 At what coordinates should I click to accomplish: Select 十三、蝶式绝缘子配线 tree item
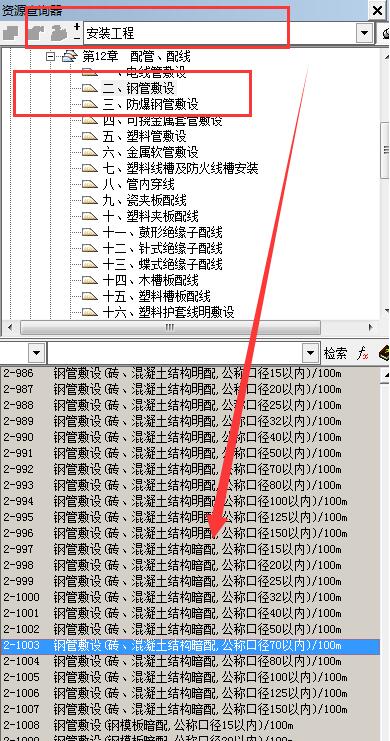[x=162, y=265]
